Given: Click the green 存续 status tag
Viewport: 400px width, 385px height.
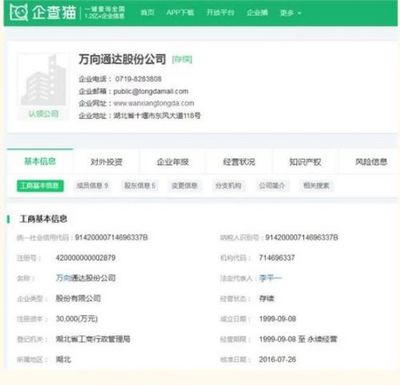Looking at the screenshot, I should click(182, 59).
